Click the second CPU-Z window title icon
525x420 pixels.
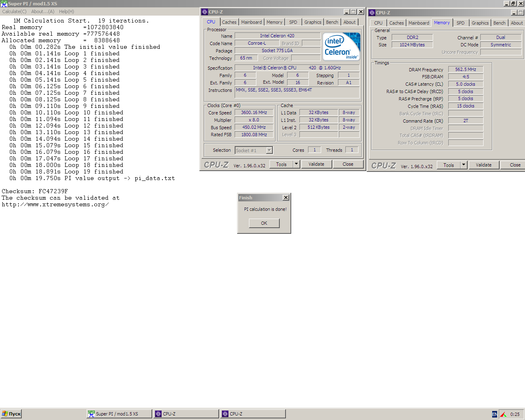pyautogui.click(x=372, y=13)
